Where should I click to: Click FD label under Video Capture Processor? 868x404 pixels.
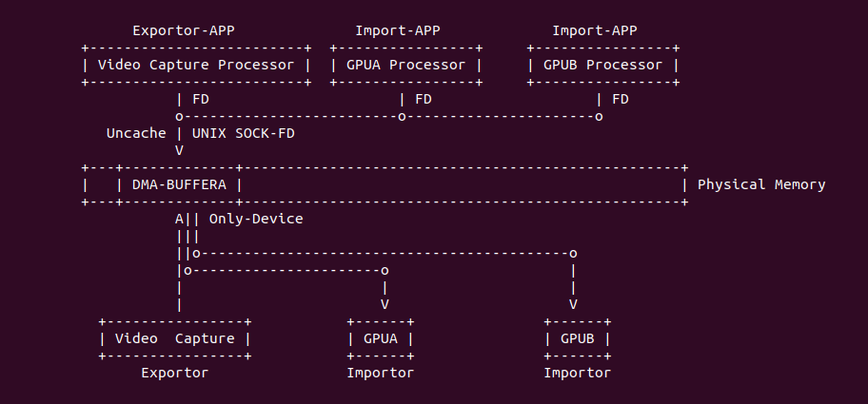click(200, 99)
